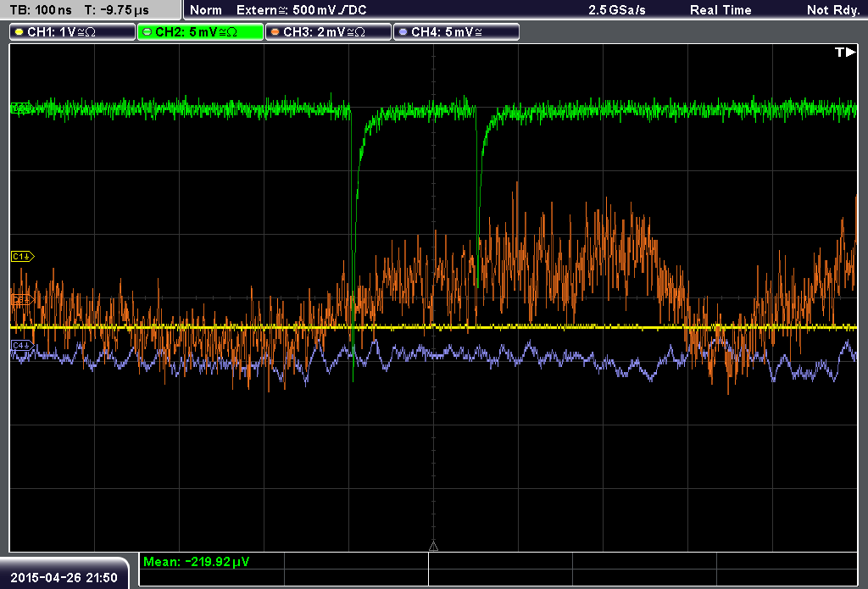
Task: Click the C3 orange ground level marker
Action: click(23, 300)
